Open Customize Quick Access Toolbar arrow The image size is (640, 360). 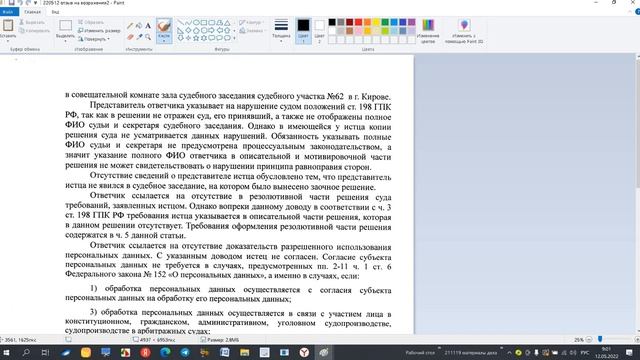36,3
